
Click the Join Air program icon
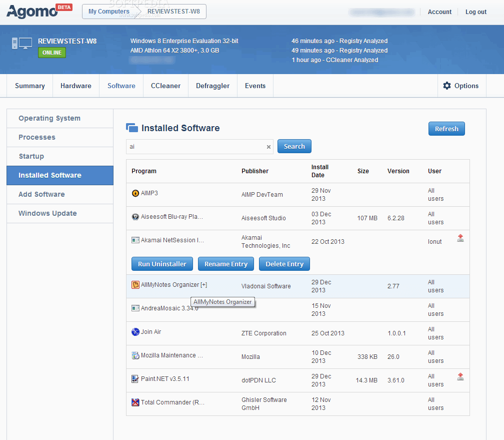click(135, 331)
